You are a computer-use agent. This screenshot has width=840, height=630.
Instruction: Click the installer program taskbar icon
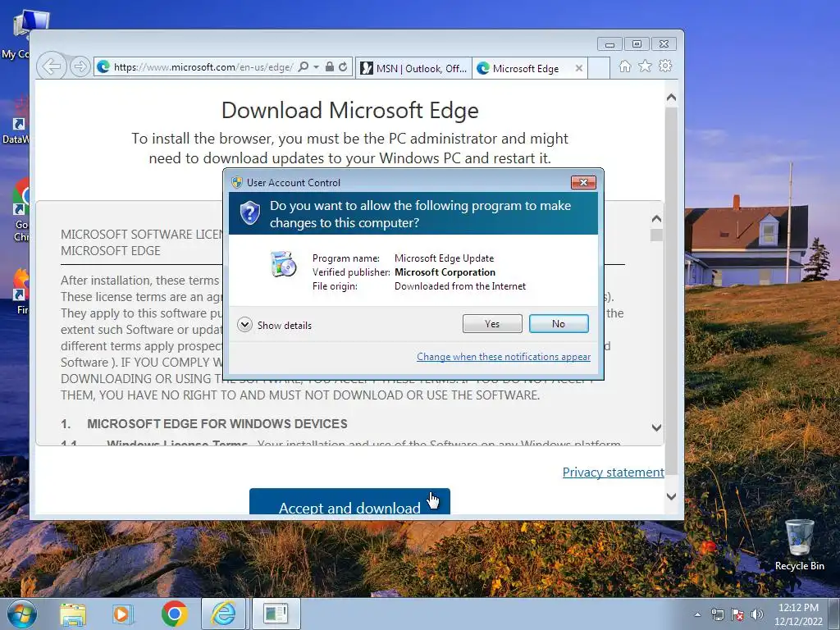tap(276, 614)
